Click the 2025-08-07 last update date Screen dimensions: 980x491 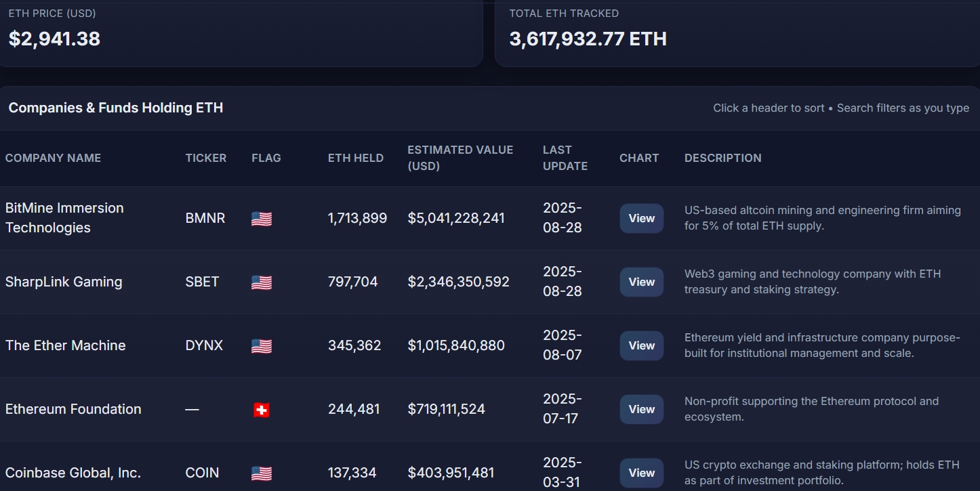coord(563,345)
